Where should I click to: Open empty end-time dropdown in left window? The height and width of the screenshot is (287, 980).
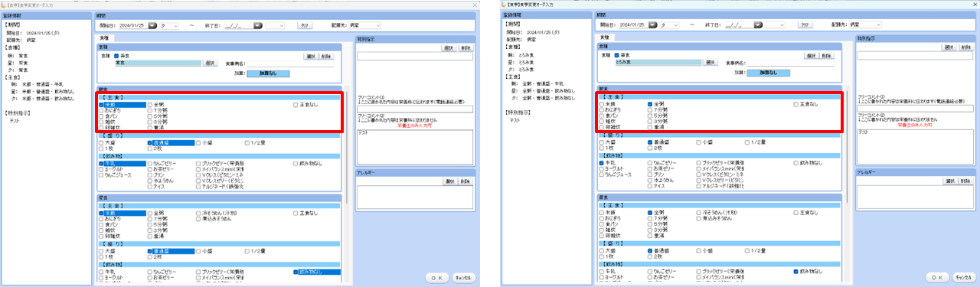click(276, 25)
